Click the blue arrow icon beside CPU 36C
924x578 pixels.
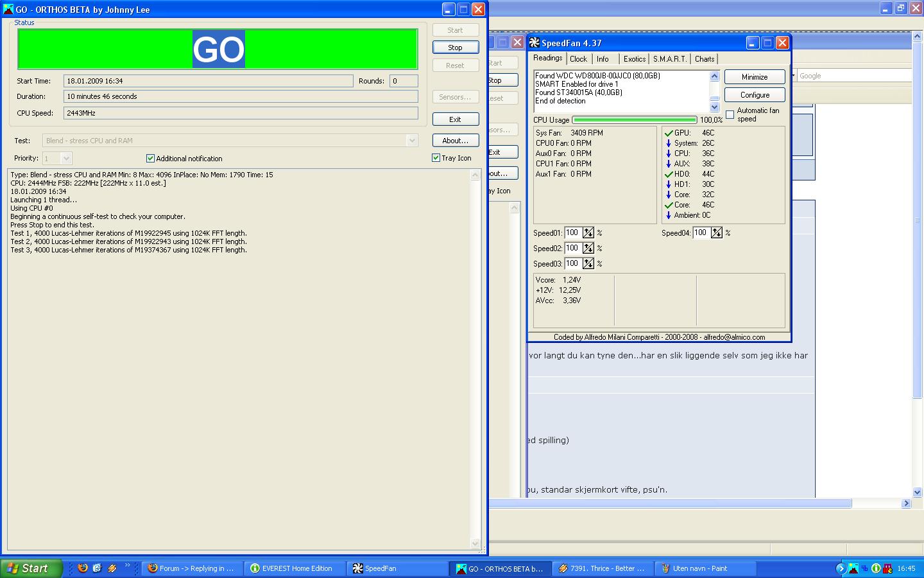pos(669,153)
